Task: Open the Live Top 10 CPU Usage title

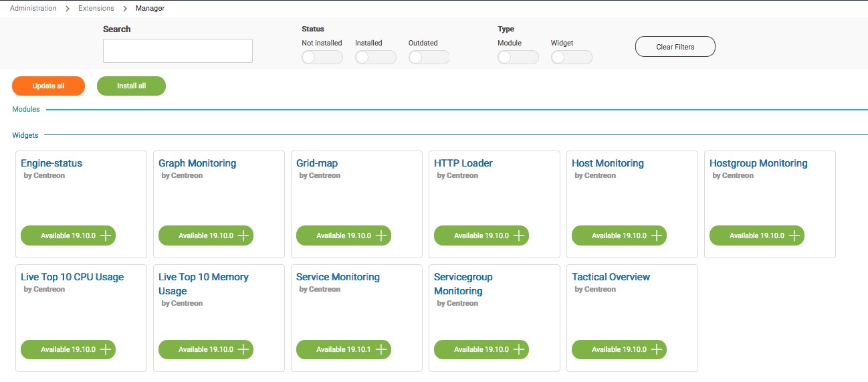Action: tap(72, 277)
